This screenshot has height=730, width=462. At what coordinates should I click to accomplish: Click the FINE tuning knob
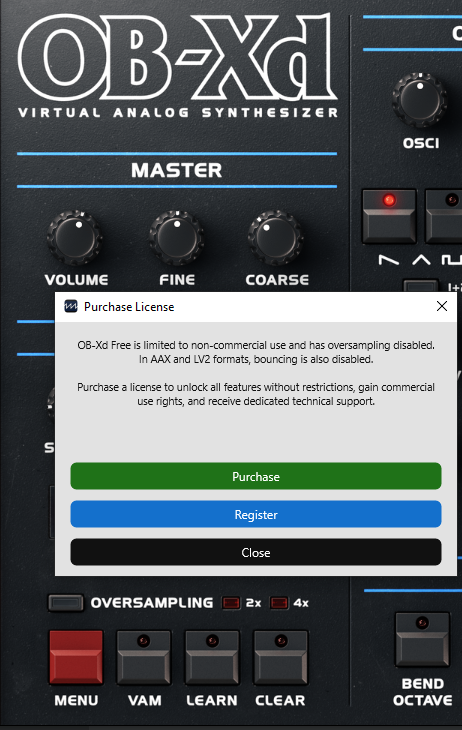coord(177,237)
